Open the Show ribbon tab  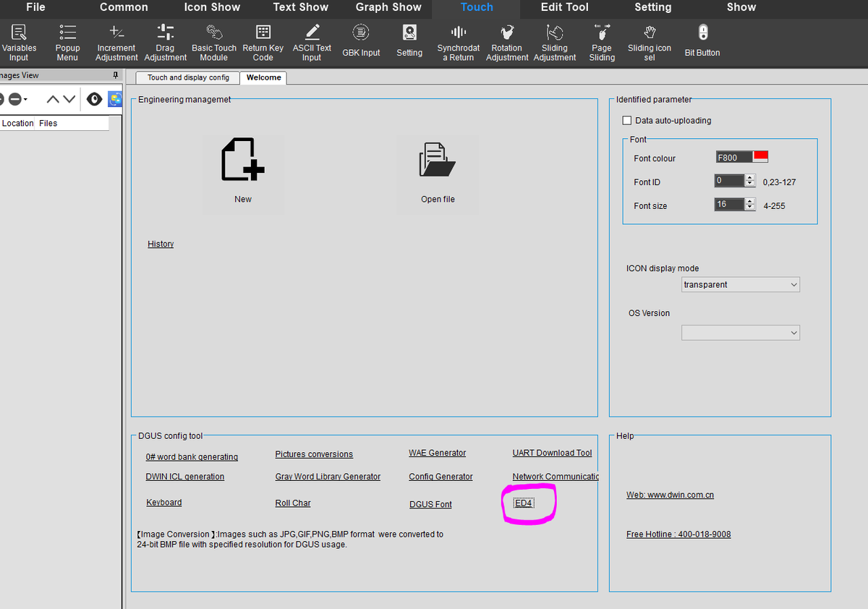(741, 7)
